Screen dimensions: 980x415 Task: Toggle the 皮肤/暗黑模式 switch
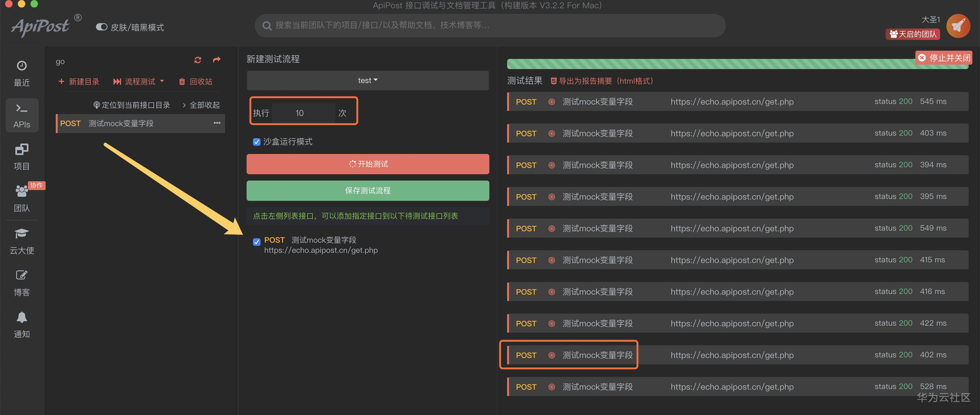pos(101,27)
